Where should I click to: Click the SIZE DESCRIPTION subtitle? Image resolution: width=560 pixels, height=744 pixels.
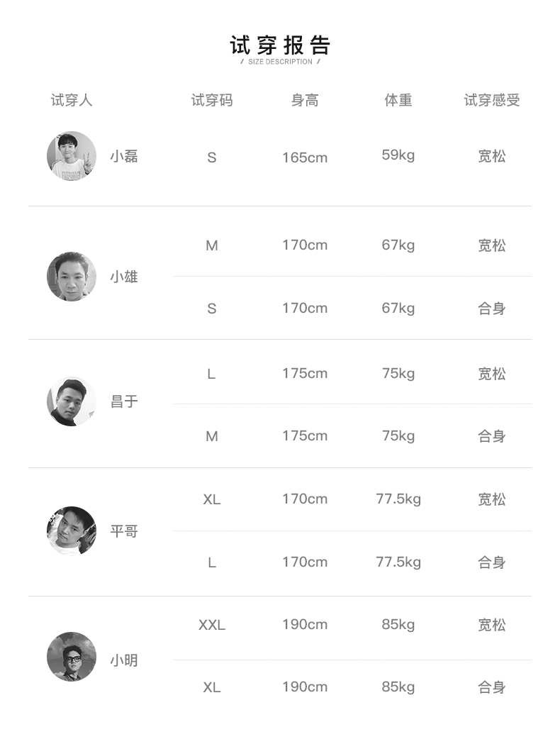point(280,62)
